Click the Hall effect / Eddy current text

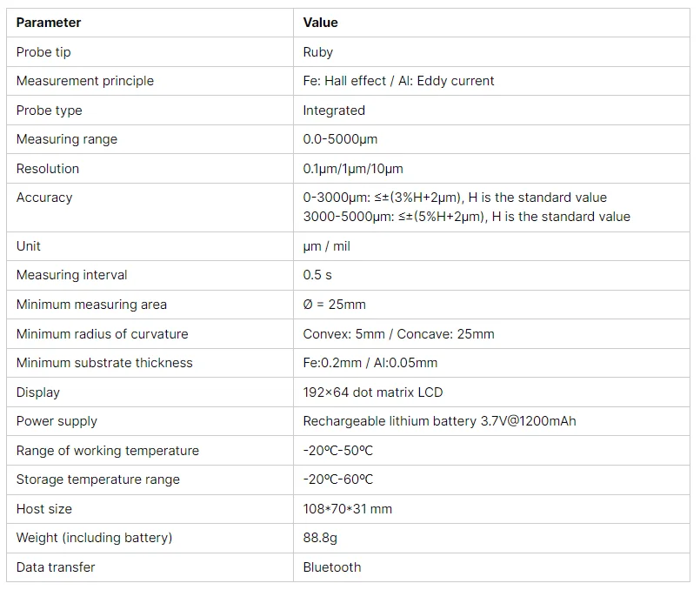398,81
